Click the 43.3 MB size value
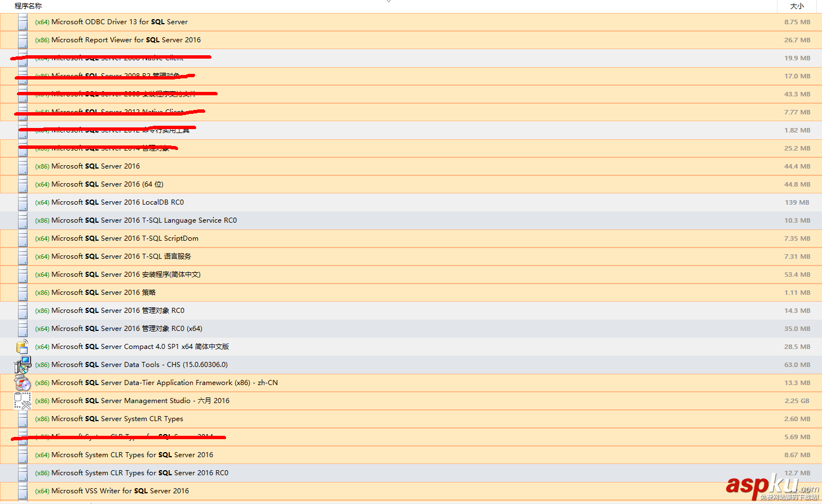This screenshot has width=822, height=504. pos(797,94)
